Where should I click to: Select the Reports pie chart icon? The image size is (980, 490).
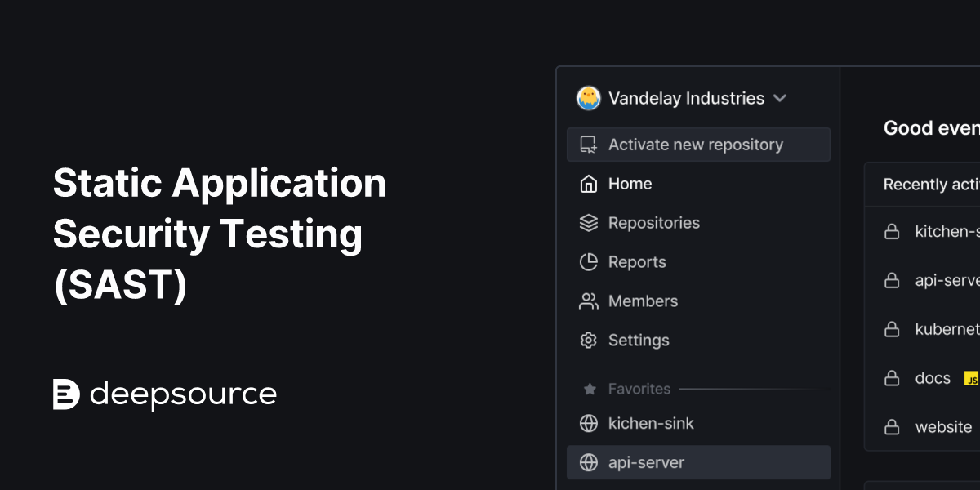(588, 262)
